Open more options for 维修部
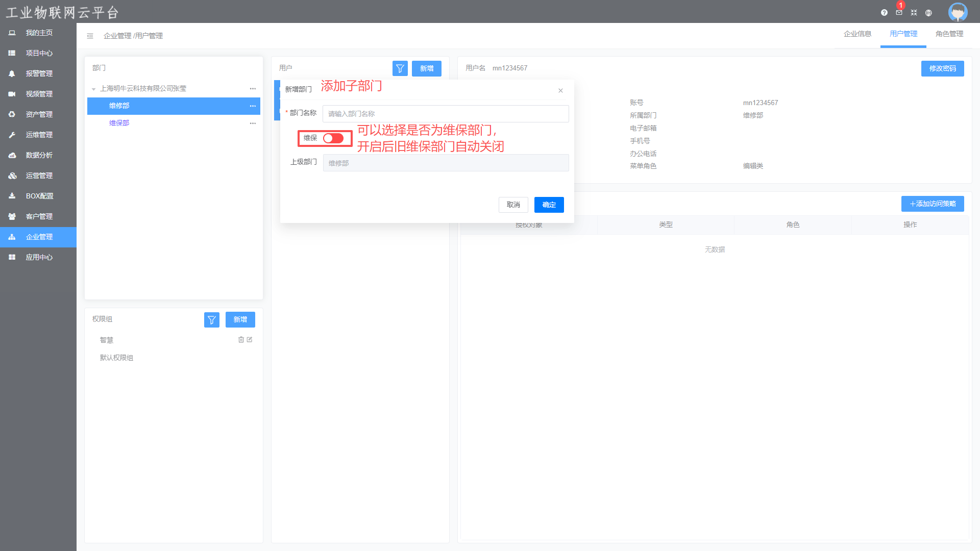The image size is (980, 551). point(253,106)
